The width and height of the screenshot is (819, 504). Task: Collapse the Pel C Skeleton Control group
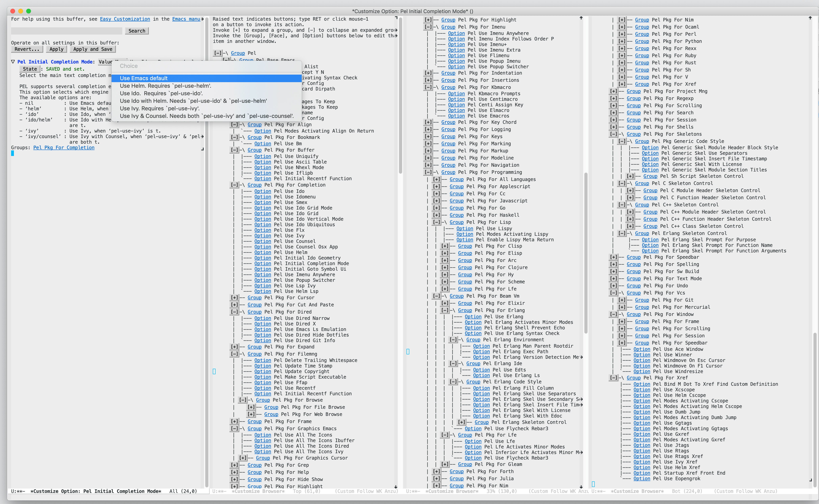622,183
